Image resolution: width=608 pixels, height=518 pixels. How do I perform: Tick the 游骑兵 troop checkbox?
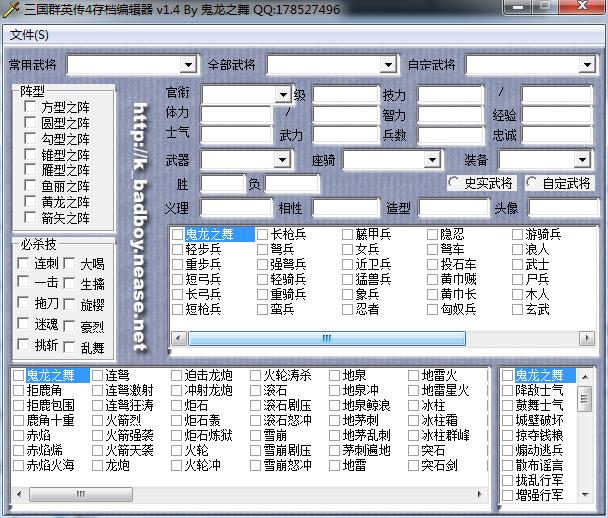tap(517, 234)
